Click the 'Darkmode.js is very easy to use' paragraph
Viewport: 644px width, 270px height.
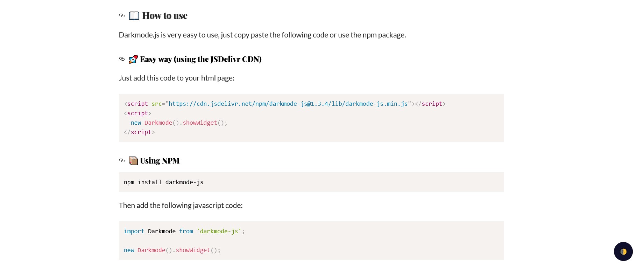point(262,35)
